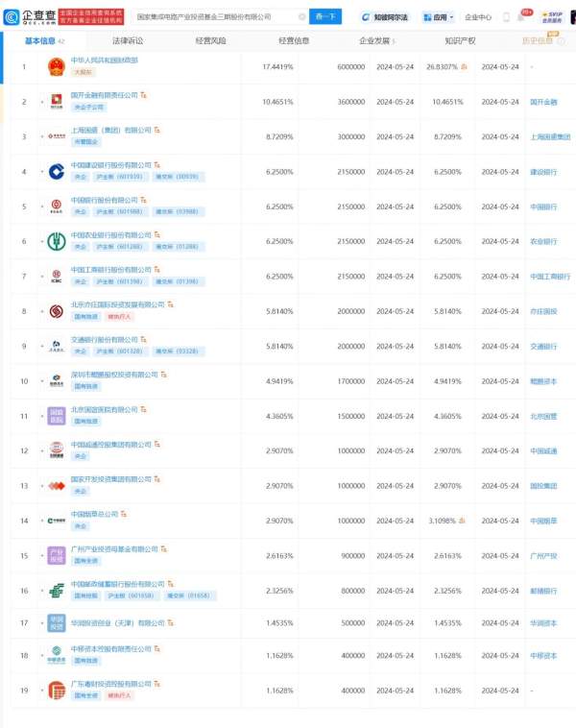The width and height of the screenshot is (576, 728).
Task: Click the company name search input field
Action: pyautogui.click(x=216, y=16)
